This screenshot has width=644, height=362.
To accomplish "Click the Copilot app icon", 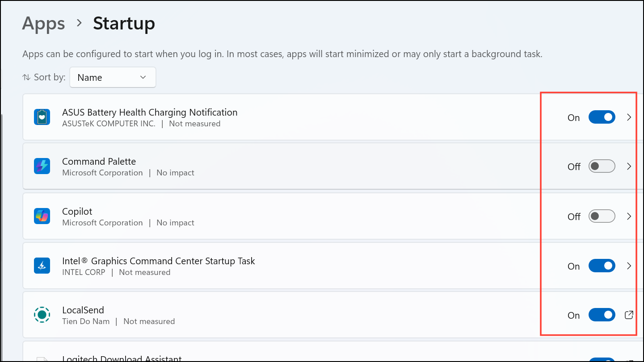I will [42, 216].
